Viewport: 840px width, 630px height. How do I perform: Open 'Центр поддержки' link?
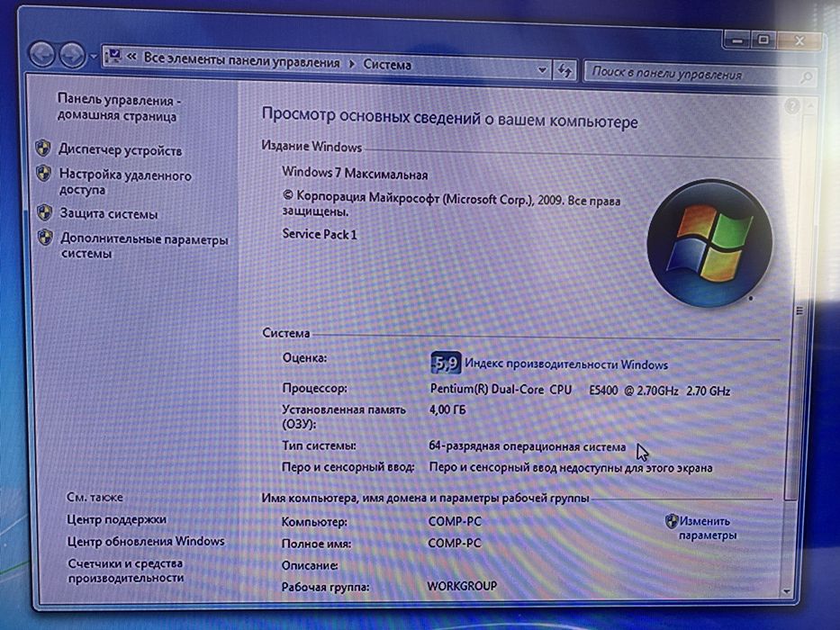point(116,519)
